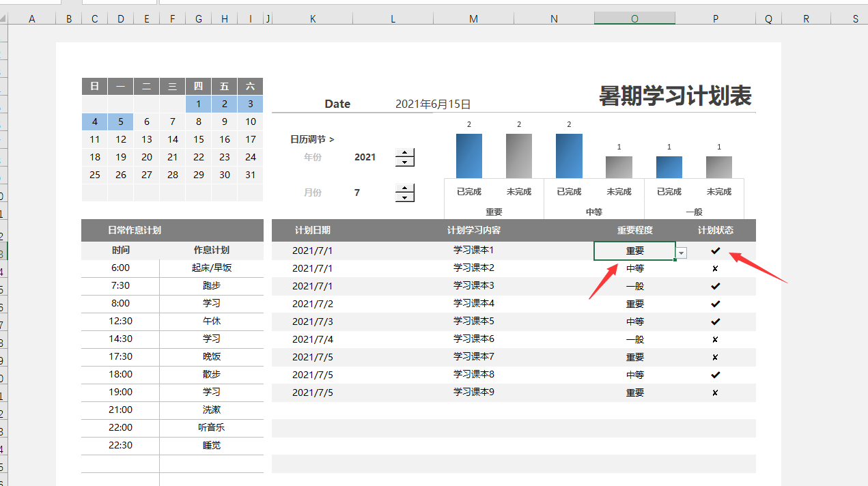Select the gray 未完成 bar under 重要
The width and height of the screenshot is (868, 486).
click(x=519, y=156)
